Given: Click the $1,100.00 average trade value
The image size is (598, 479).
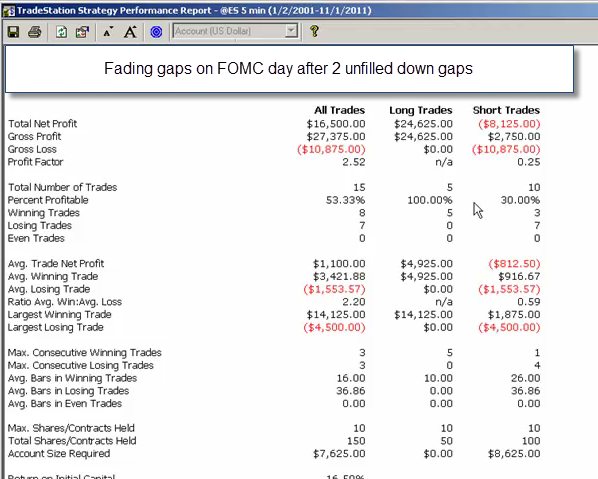Looking at the screenshot, I should pos(339,264).
